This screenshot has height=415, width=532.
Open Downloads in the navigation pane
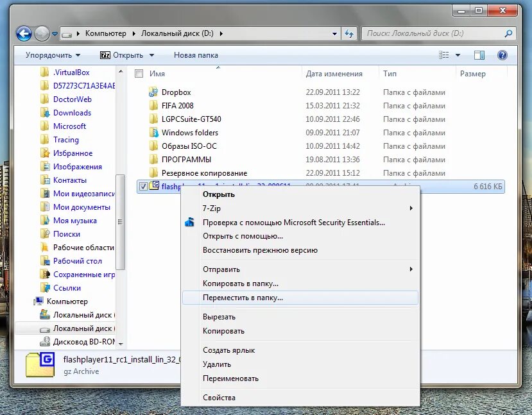(x=72, y=112)
